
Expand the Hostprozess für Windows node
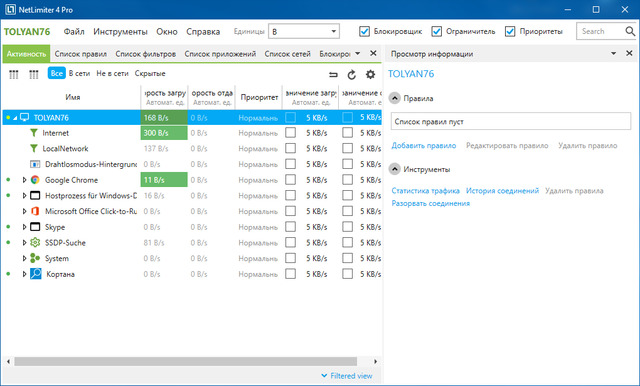click(x=24, y=195)
